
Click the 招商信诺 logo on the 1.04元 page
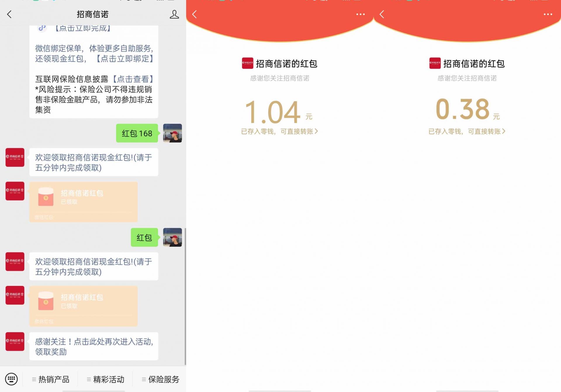[247, 63]
